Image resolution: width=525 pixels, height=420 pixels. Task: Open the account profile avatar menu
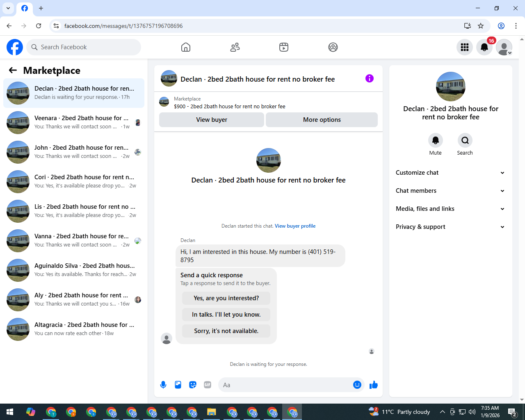click(x=504, y=47)
